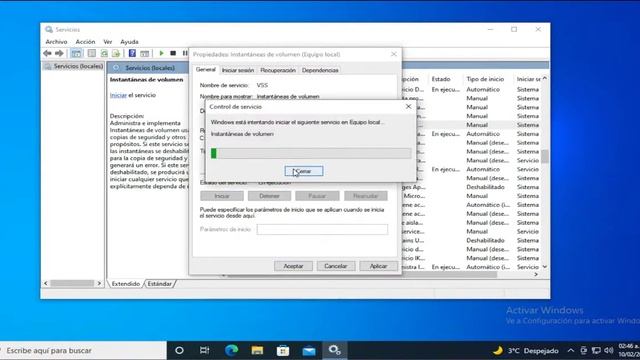Sort by the Tipo de inicio column header
The image size is (640, 360).
(x=485, y=79)
